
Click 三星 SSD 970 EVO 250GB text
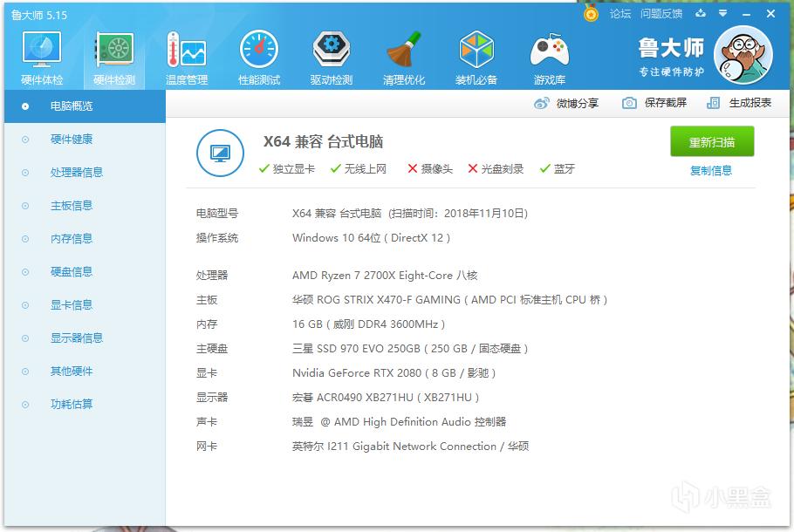coord(356,348)
